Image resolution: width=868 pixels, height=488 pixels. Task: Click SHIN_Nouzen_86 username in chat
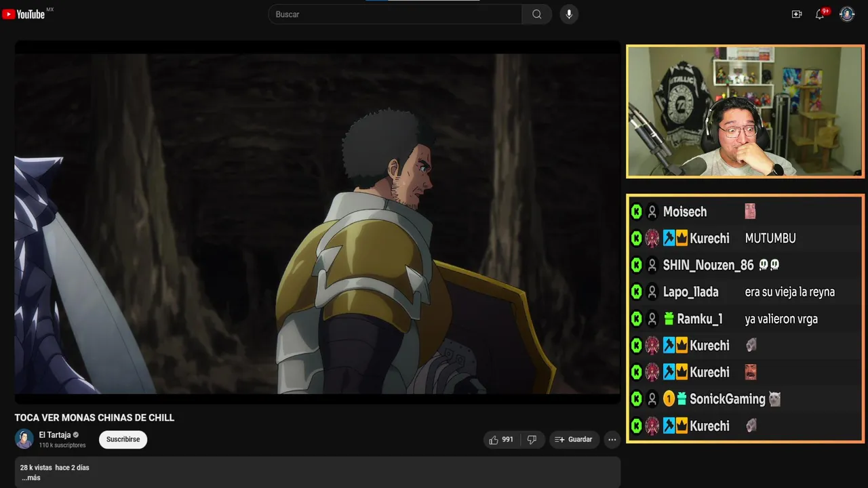coord(708,265)
